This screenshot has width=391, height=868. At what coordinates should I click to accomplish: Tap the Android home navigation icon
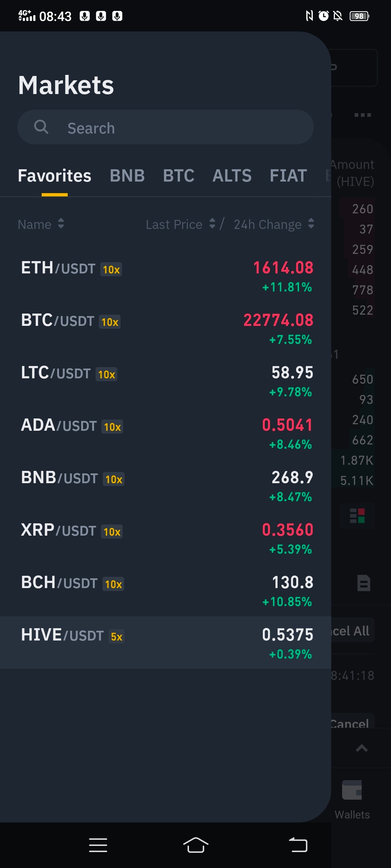coord(195,845)
